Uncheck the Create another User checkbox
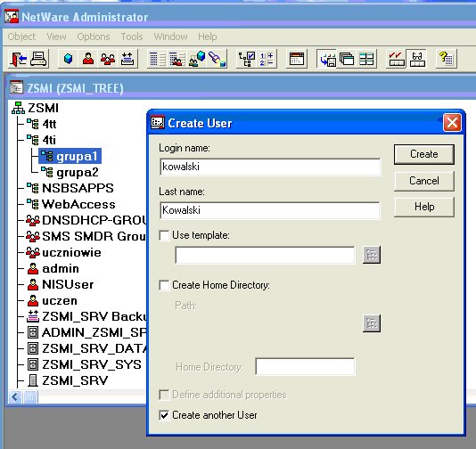This screenshot has height=449, width=476. tap(164, 415)
